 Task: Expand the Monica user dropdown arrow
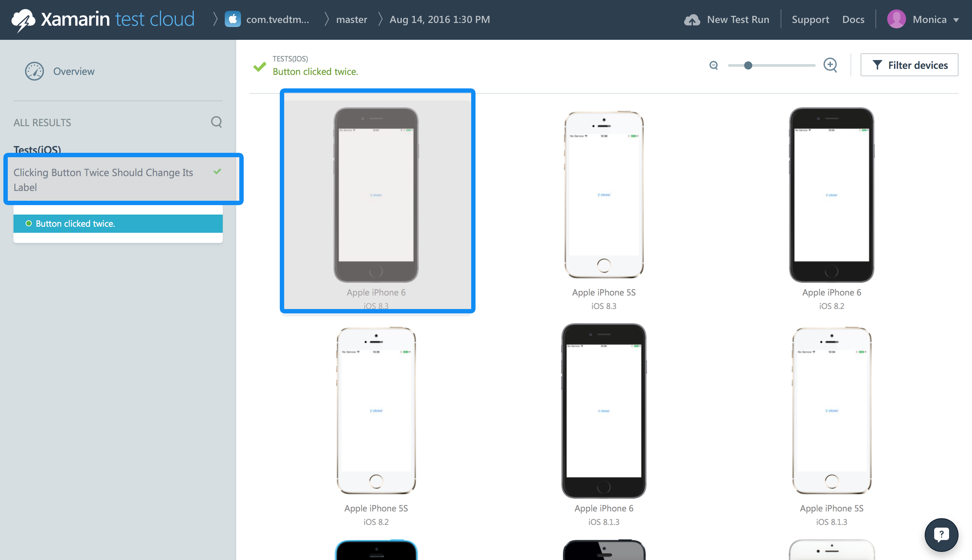[956, 20]
